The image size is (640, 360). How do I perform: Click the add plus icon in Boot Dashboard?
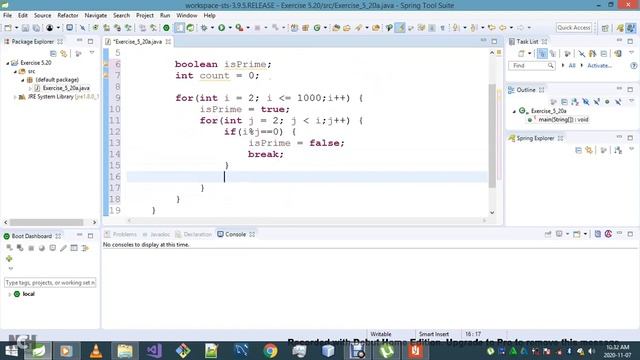coord(9,259)
